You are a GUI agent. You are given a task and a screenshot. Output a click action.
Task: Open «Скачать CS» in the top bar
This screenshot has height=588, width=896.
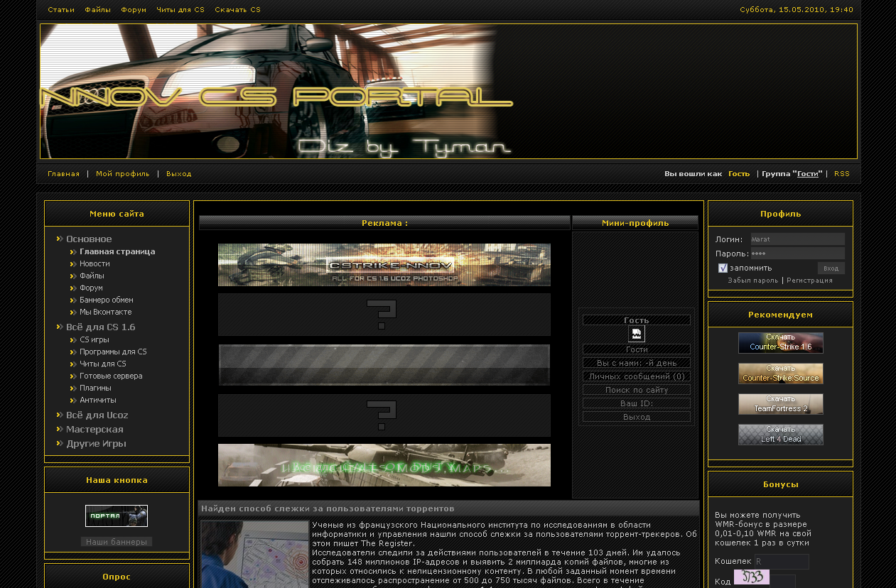pos(237,10)
